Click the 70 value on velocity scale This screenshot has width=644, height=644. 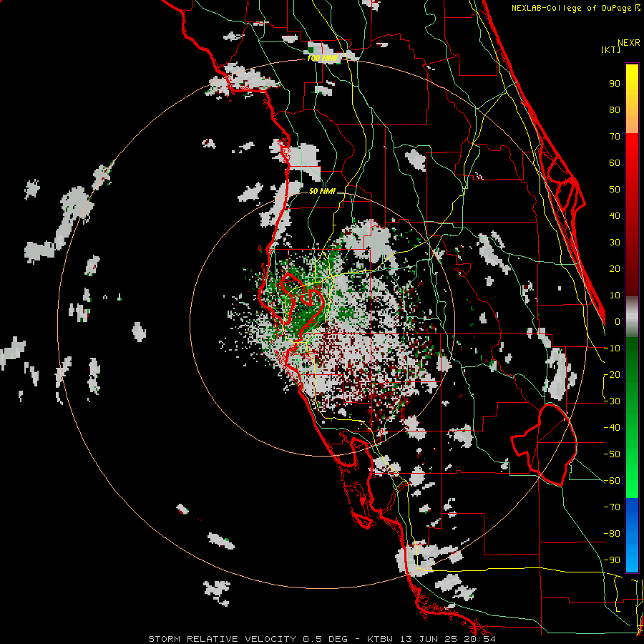coord(615,137)
